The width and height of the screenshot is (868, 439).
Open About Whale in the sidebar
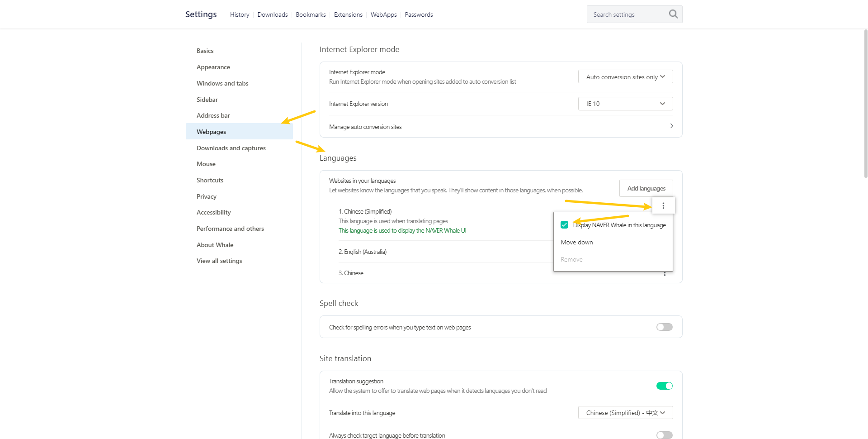tap(215, 245)
